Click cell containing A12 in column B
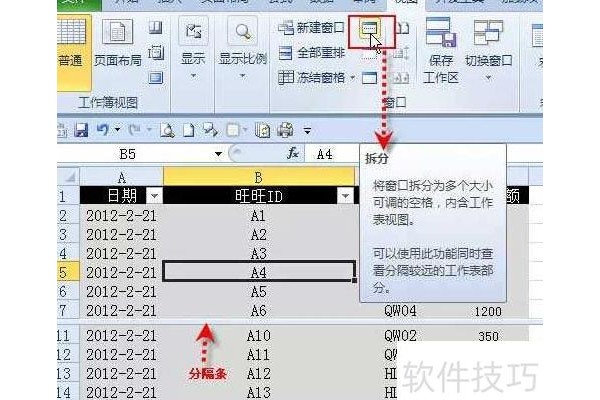Image resolution: width=600 pixels, height=400 pixels. pos(259,373)
